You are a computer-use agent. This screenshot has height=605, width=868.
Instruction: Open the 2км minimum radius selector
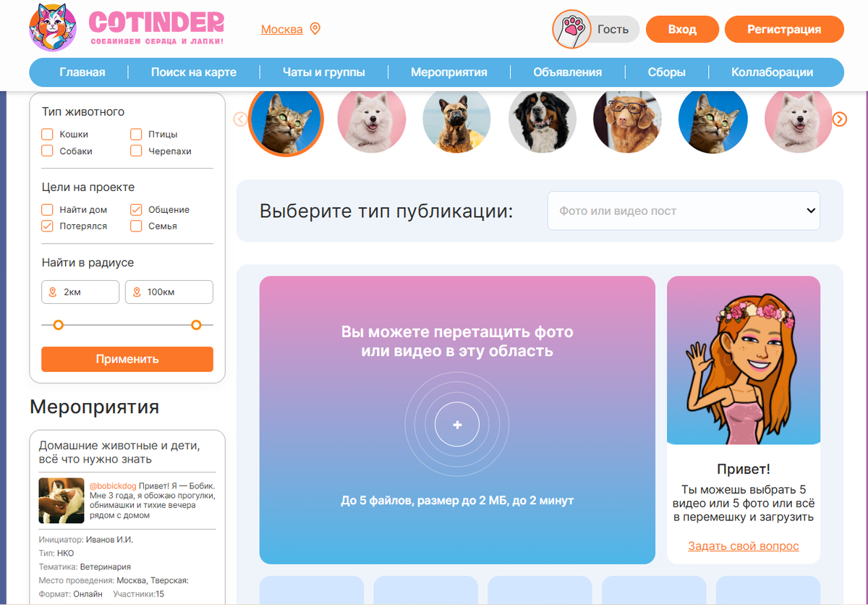click(80, 292)
